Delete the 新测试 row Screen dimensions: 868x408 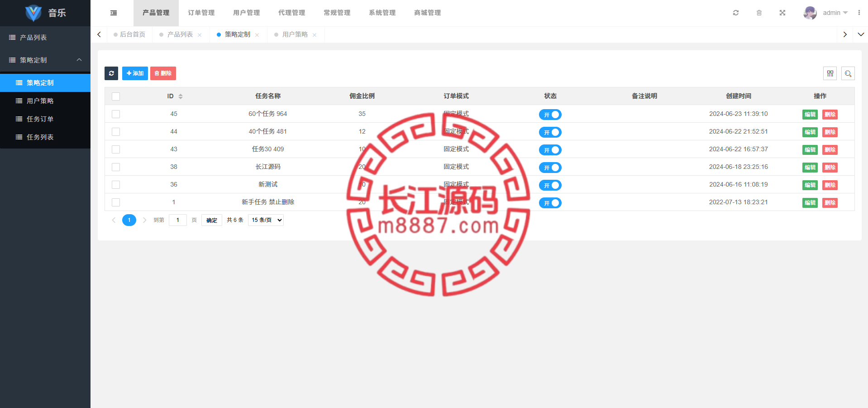(x=830, y=185)
